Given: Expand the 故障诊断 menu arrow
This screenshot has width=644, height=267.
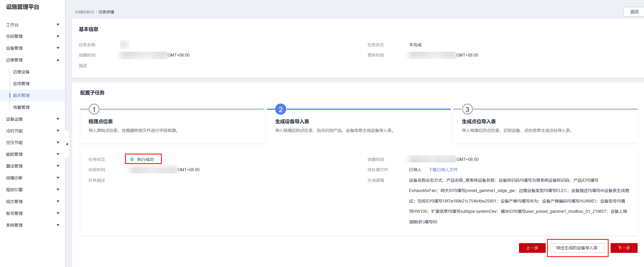Looking at the screenshot, I should (x=58, y=178).
